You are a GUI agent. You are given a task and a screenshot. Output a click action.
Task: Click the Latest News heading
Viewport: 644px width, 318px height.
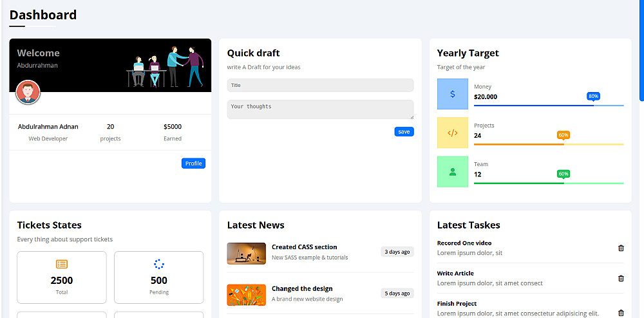click(x=256, y=225)
